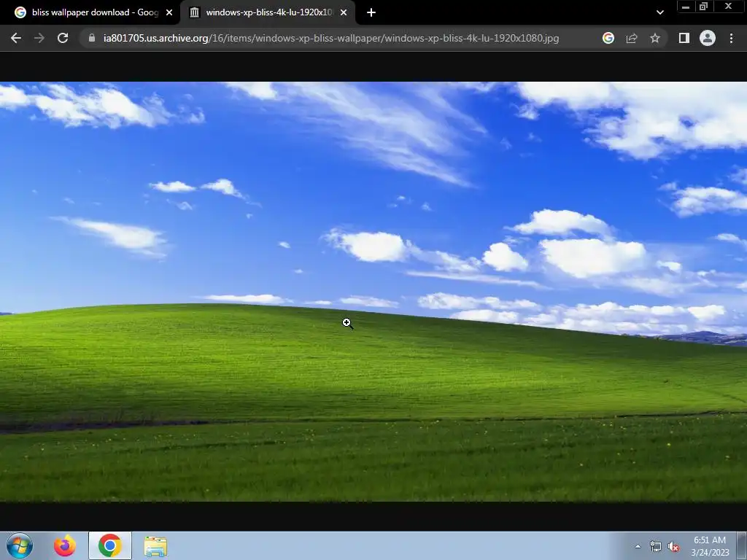View site information via lock icon
Image resolution: width=747 pixels, height=560 pixels.
coord(92,38)
